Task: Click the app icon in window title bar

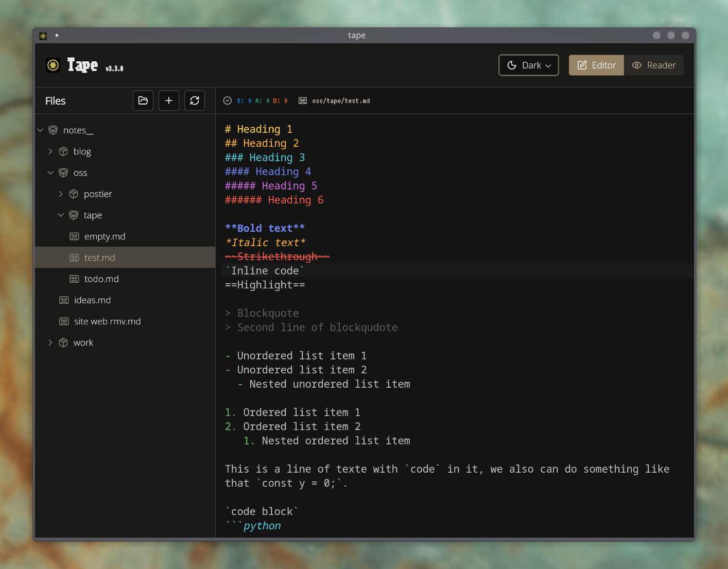Action: coord(43,36)
